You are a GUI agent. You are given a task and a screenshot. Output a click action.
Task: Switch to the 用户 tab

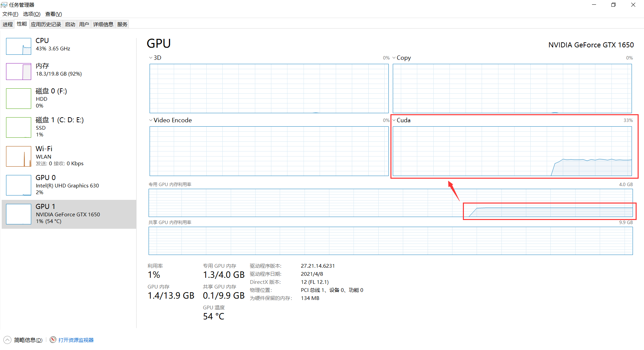(x=84, y=24)
